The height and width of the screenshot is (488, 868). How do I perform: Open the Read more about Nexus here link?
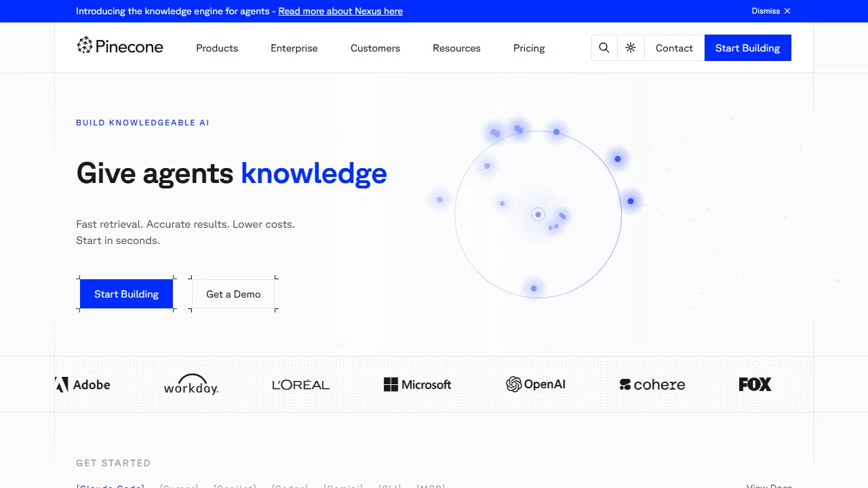(340, 11)
